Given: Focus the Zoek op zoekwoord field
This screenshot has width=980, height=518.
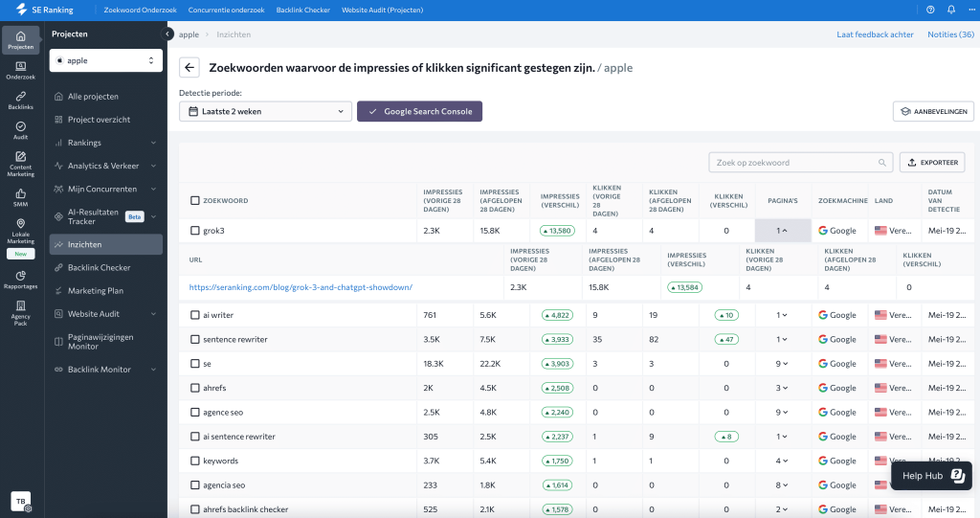Looking at the screenshot, I should 801,163.
